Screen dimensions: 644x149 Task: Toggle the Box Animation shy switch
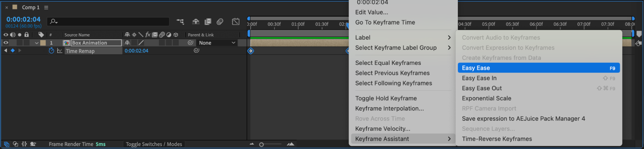127,43
